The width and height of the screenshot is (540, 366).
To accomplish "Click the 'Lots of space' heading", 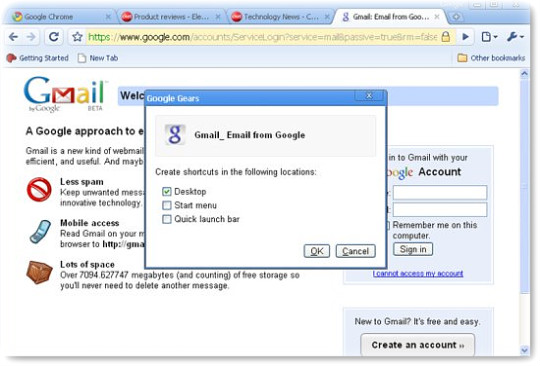I will pyautogui.click(x=87, y=264).
